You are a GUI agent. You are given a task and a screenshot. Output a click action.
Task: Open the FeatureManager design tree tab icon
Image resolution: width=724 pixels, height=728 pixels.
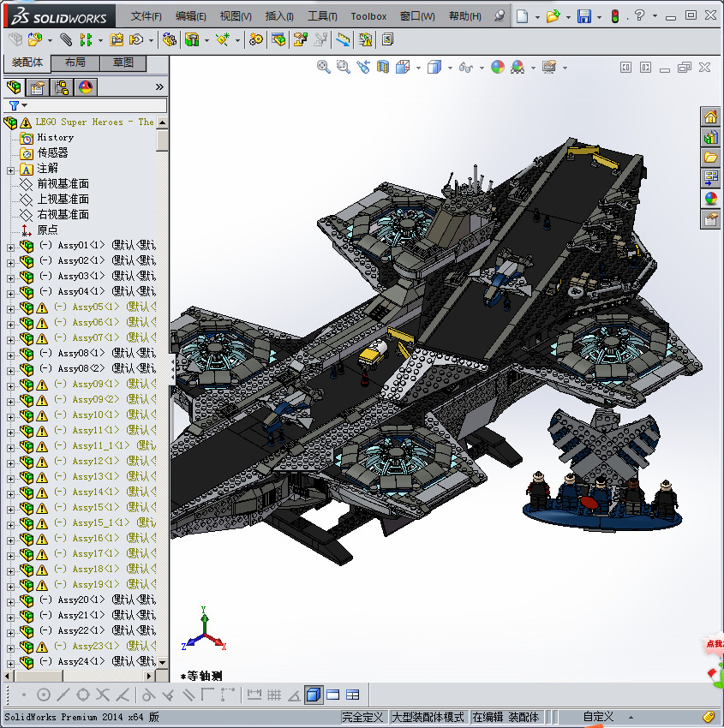[x=14, y=87]
